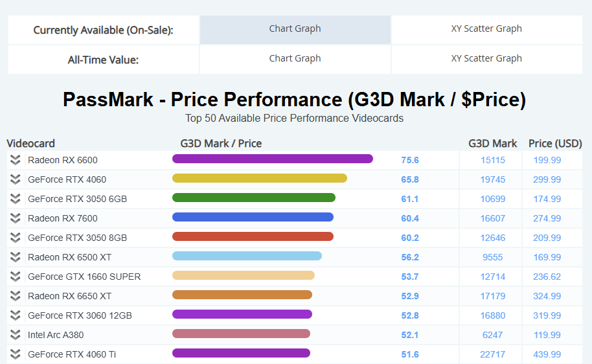Click double-chevron icon next to Radeon RX 6500 XT

(x=16, y=257)
